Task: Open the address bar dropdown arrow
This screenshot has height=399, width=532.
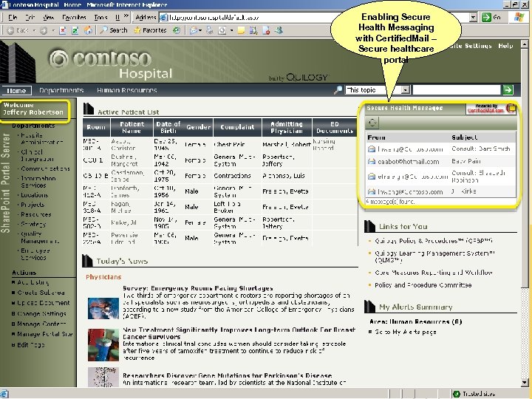Action: point(474,17)
